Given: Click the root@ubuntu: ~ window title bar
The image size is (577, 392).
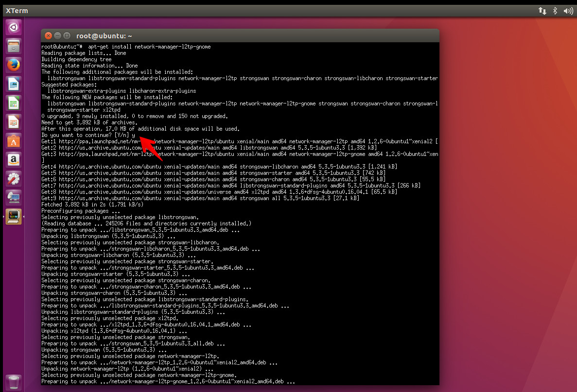Looking at the screenshot, I should tap(240, 35).
